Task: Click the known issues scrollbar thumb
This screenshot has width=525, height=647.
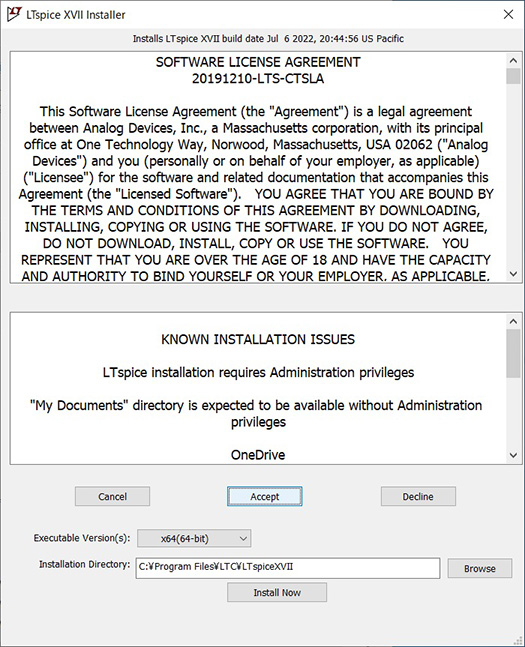Action: [513, 354]
